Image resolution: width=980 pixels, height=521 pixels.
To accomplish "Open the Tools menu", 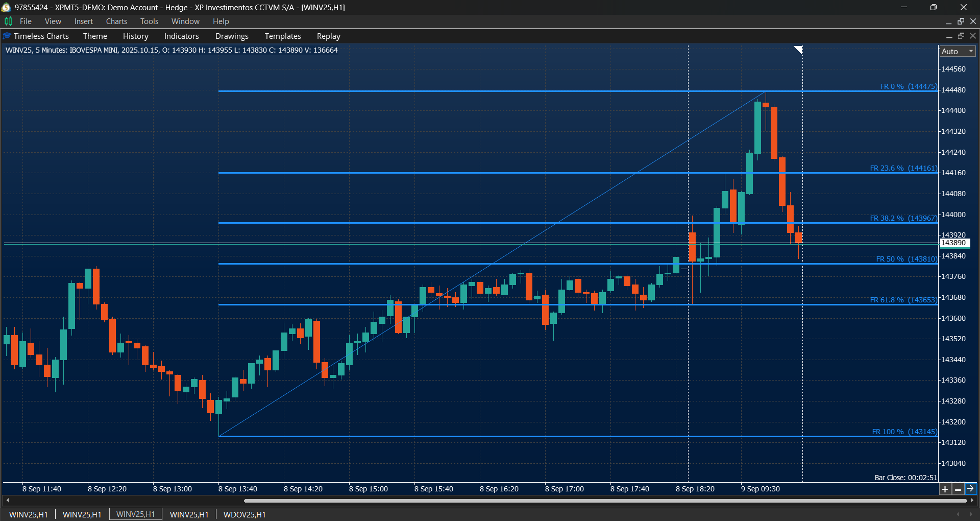I will [x=149, y=21].
